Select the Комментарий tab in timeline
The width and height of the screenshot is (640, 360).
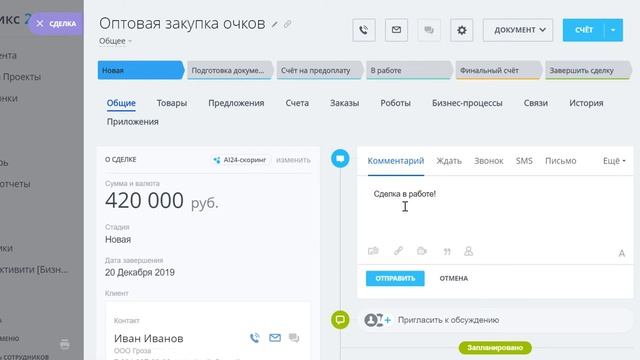pyautogui.click(x=396, y=161)
